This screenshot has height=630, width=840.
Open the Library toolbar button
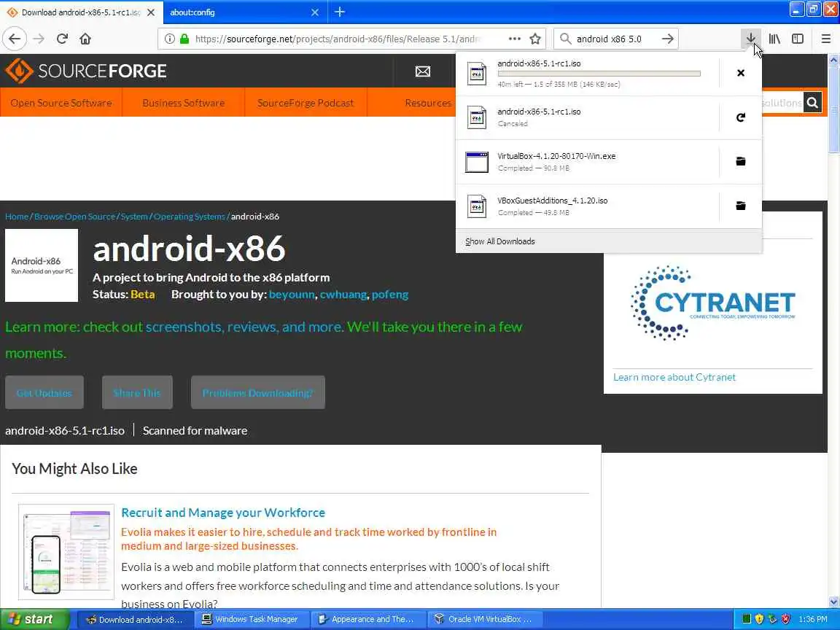click(x=774, y=39)
